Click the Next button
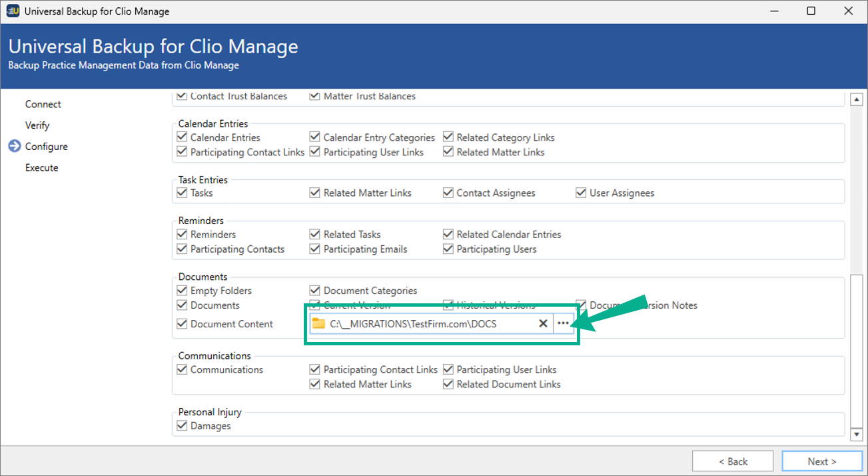868x476 pixels. pos(822,461)
